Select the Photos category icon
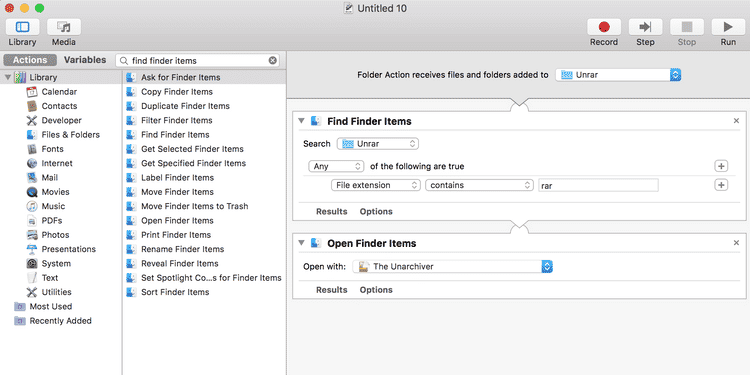Image resolution: width=750 pixels, height=375 pixels. pyautogui.click(x=32, y=235)
